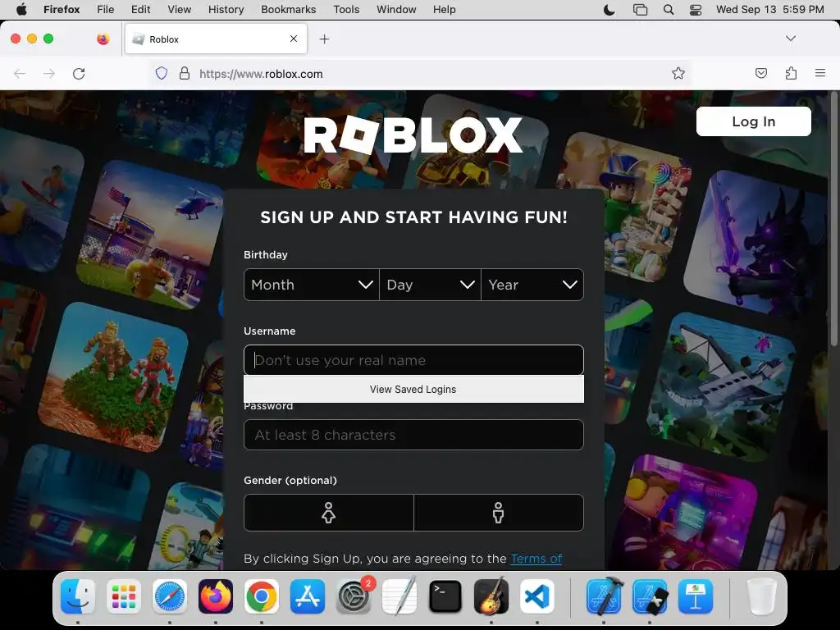Open the Help menu
This screenshot has width=840, height=630.
tap(444, 10)
